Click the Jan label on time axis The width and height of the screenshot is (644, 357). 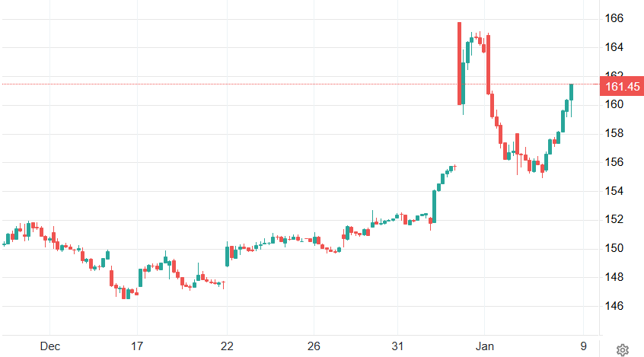point(484,346)
